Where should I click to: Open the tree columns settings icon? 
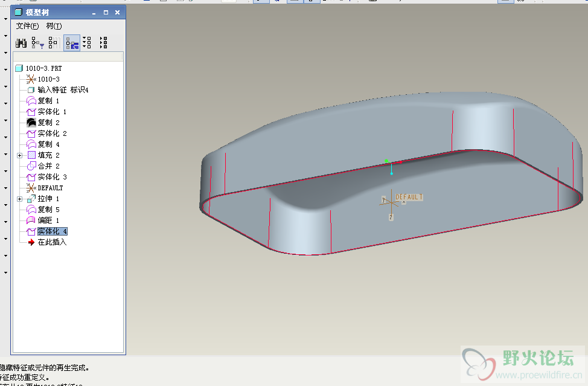click(54, 43)
